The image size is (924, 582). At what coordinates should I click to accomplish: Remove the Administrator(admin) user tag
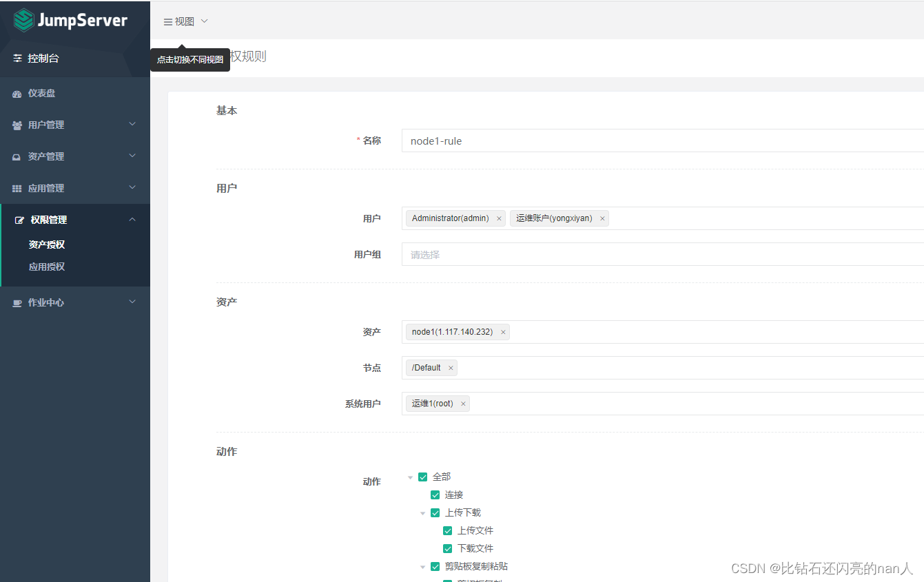tap(499, 218)
